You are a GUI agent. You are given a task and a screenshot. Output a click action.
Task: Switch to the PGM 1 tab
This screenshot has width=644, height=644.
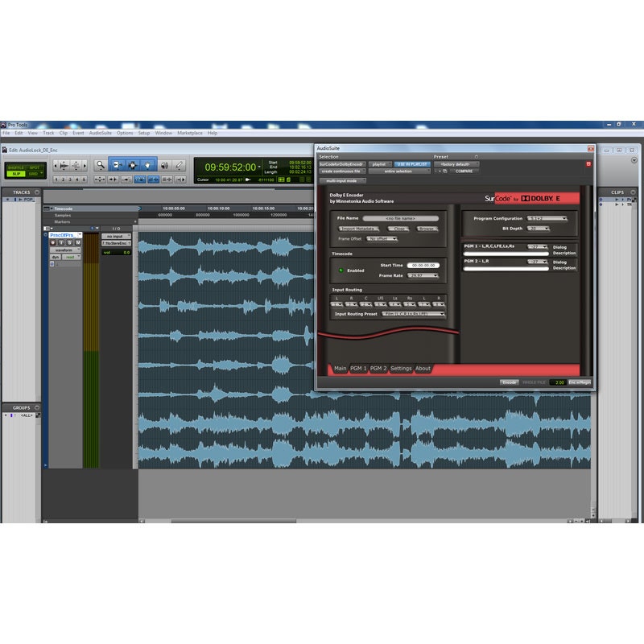[358, 369]
